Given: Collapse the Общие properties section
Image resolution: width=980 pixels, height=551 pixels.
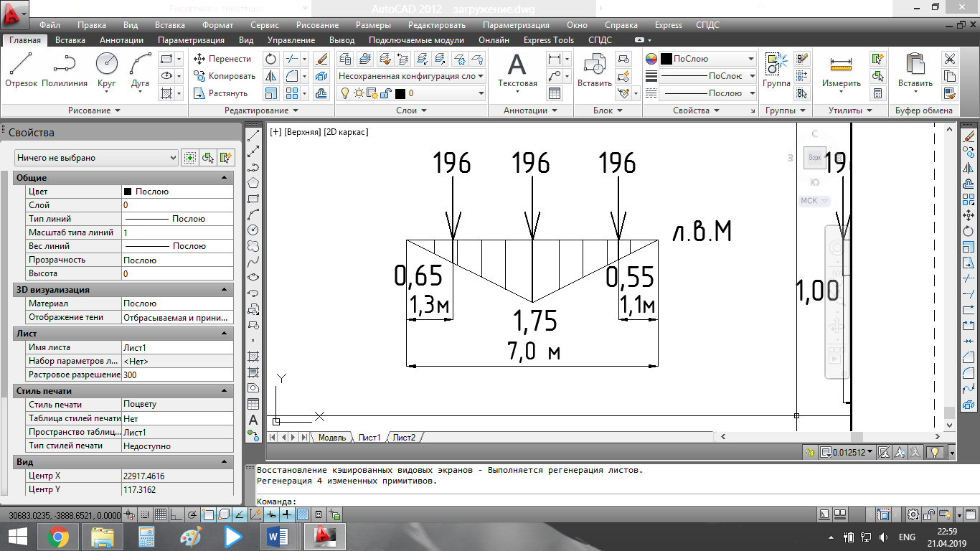Looking at the screenshot, I should (x=224, y=178).
